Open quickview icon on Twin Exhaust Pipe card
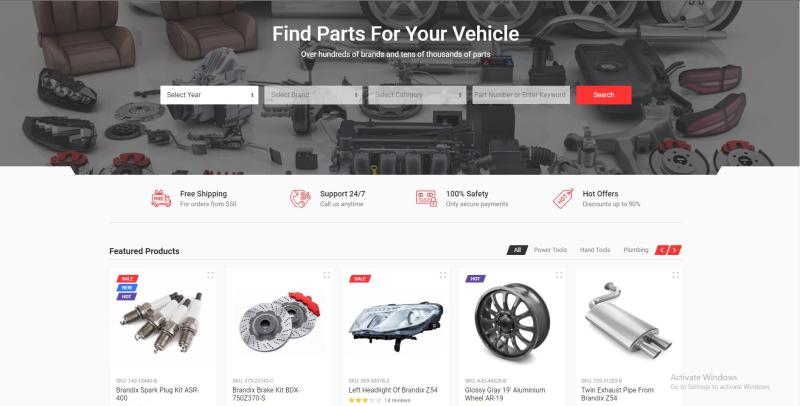Viewport: 800px width, 406px height. click(676, 275)
